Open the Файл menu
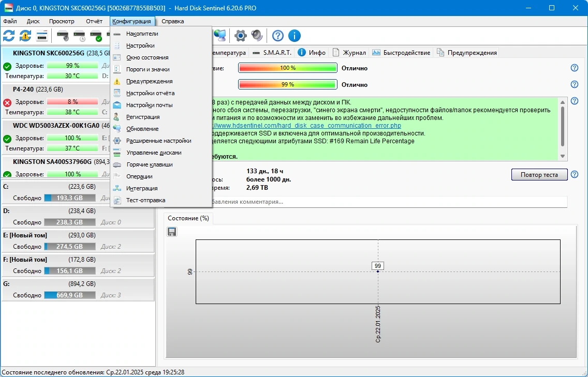Screen dimensions: 588x377 (x=10, y=21)
